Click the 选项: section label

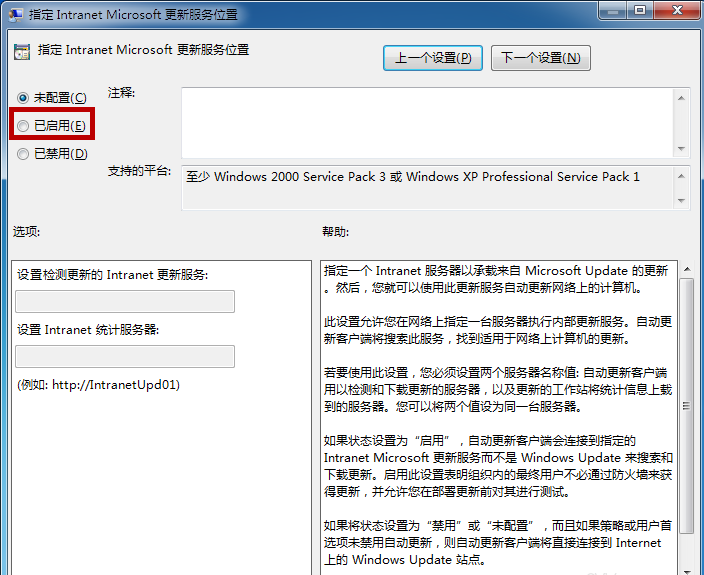pos(26,232)
